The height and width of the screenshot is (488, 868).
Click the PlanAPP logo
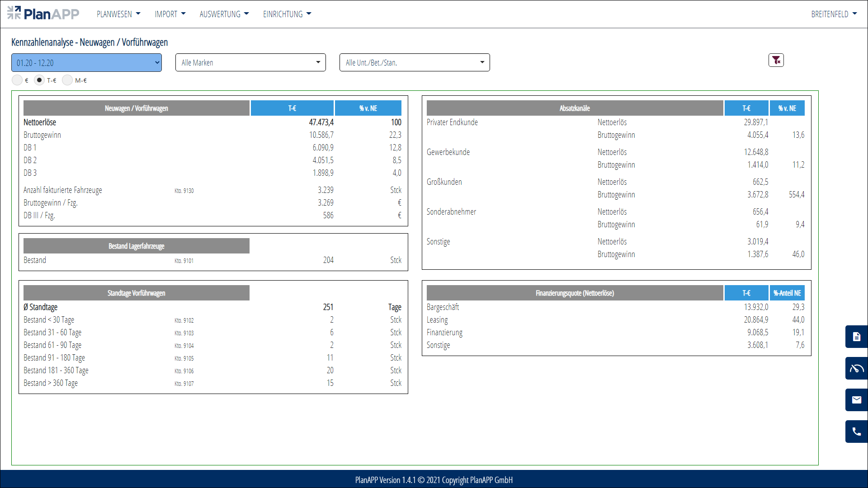[43, 14]
